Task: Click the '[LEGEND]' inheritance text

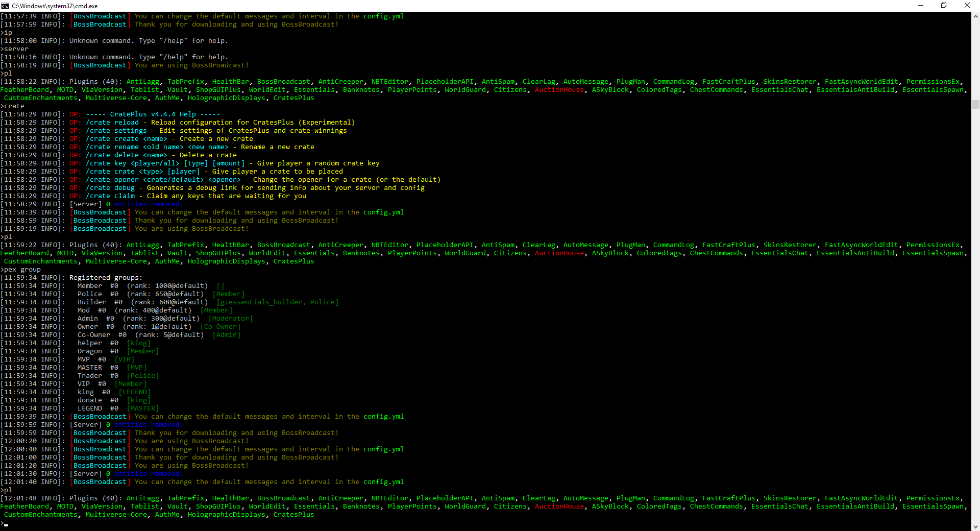Action: 135,392
